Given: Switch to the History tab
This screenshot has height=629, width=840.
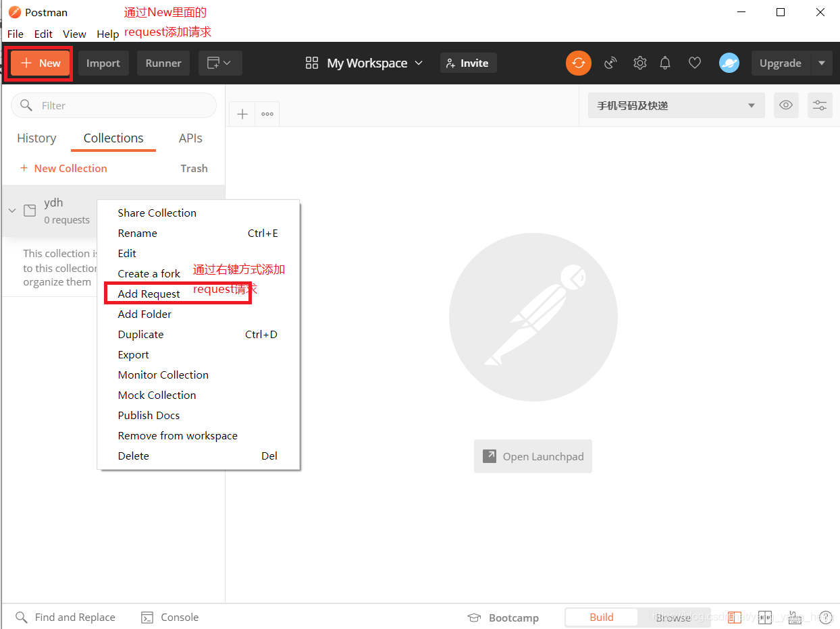Looking at the screenshot, I should point(36,138).
